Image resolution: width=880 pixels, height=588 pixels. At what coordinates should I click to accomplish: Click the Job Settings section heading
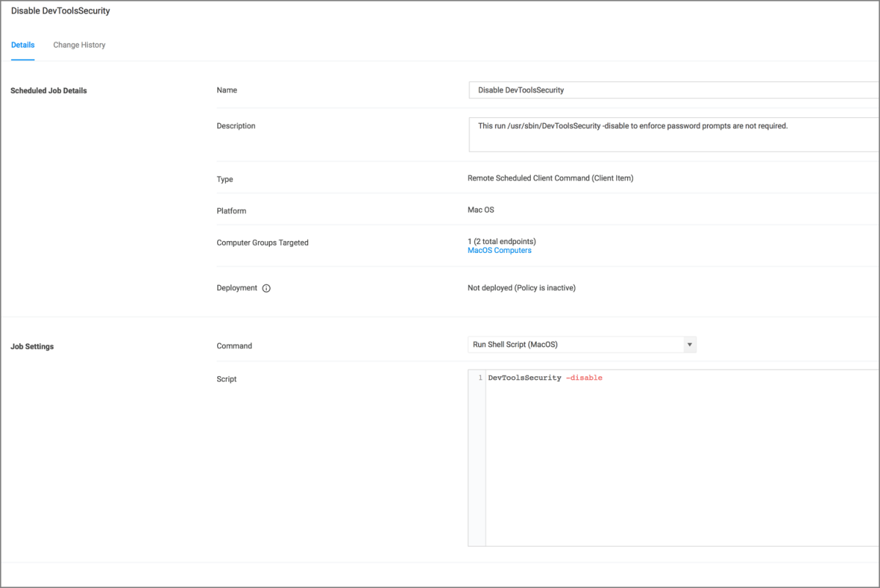point(32,347)
